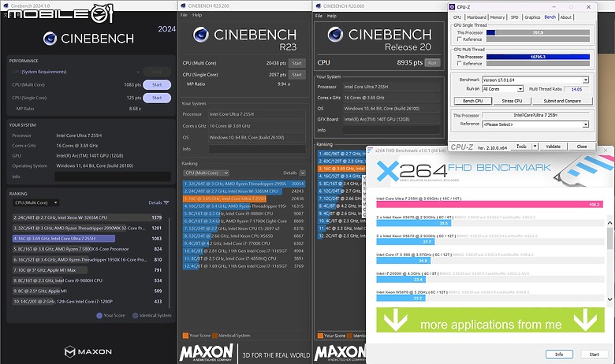Click the filter icon beside Details in Cinebench 2024
The height and width of the screenshot is (364, 615).
tap(166, 202)
